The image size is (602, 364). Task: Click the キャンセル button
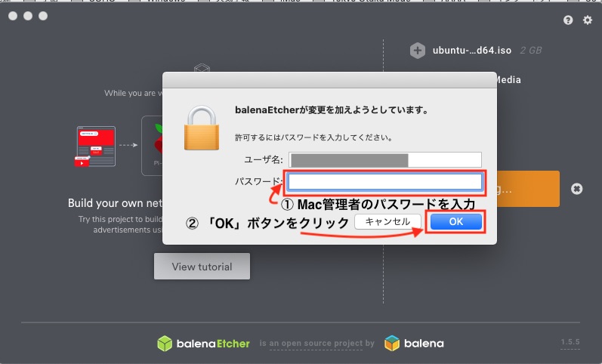pyautogui.click(x=387, y=221)
